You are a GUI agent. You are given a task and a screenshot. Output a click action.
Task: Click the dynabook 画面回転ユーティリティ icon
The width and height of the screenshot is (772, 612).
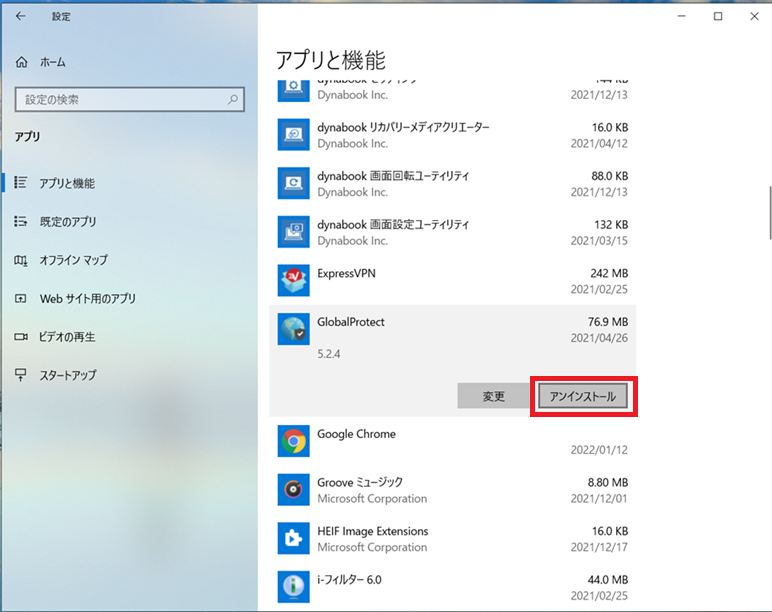[x=293, y=183]
